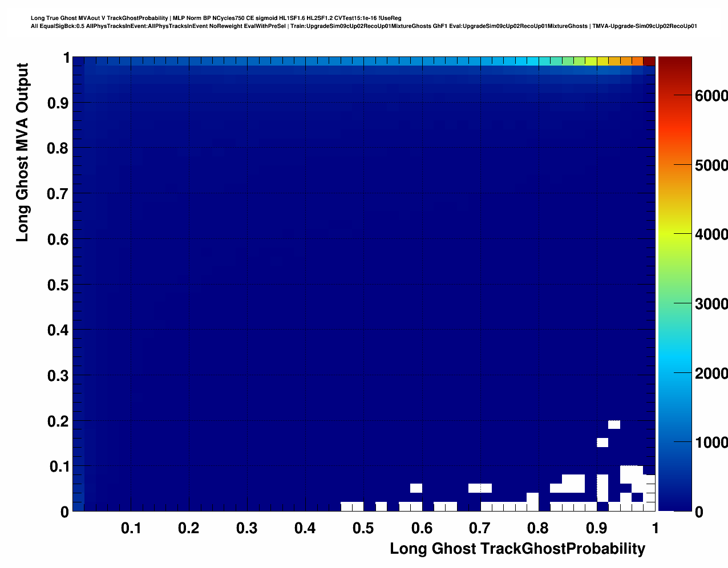Click the x-axis tick label 0.5
Screen dimensions: 728x568
pyautogui.click(x=363, y=528)
